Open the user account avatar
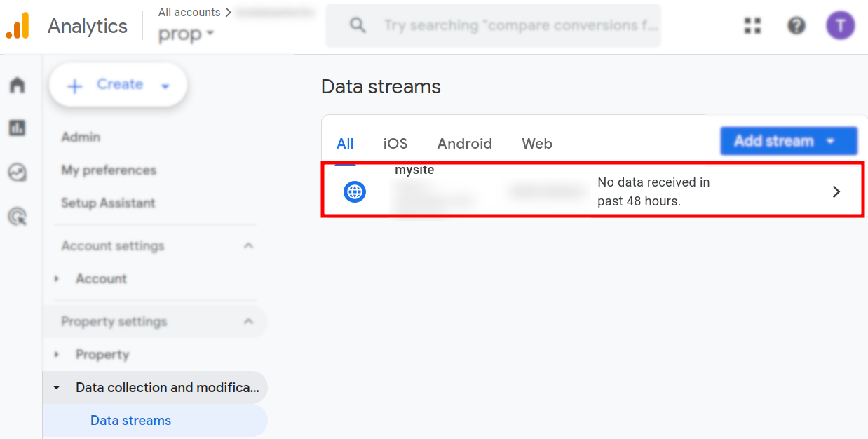This screenshot has height=439, width=868. pos(840,26)
